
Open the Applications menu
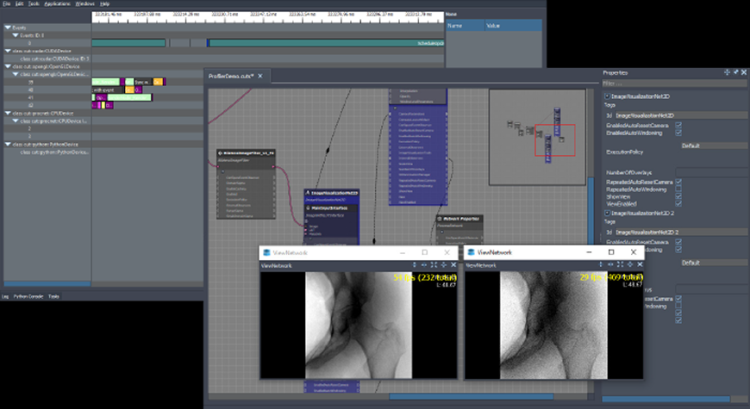click(57, 3)
